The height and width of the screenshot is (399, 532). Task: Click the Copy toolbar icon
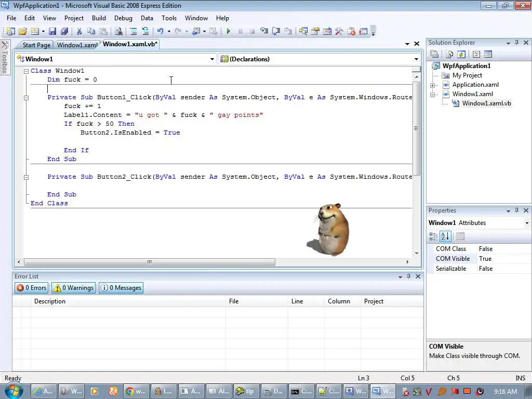coord(91,31)
